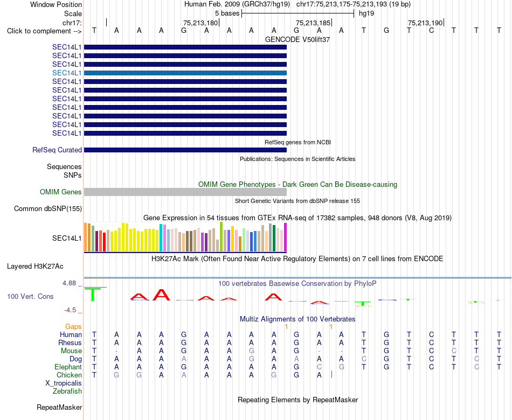512x420 pixels.
Task: Click the 'Click to complement -->' label
Action: (x=44, y=31)
